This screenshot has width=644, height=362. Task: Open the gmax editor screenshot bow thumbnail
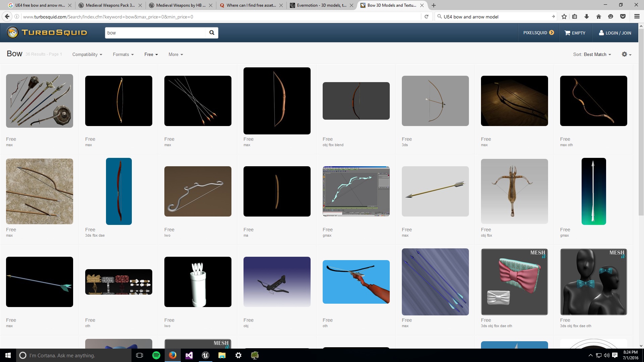coord(356,191)
